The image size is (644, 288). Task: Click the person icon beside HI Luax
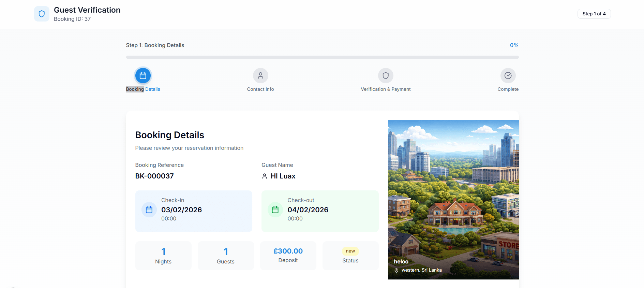click(265, 176)
